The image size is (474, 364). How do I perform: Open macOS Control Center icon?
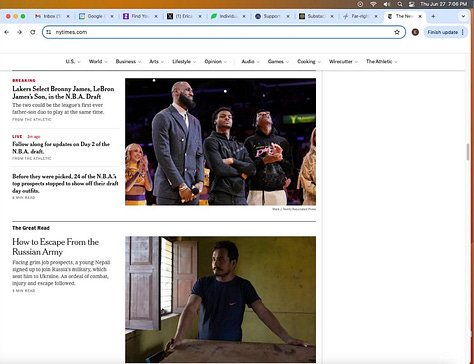click(412, 4)
